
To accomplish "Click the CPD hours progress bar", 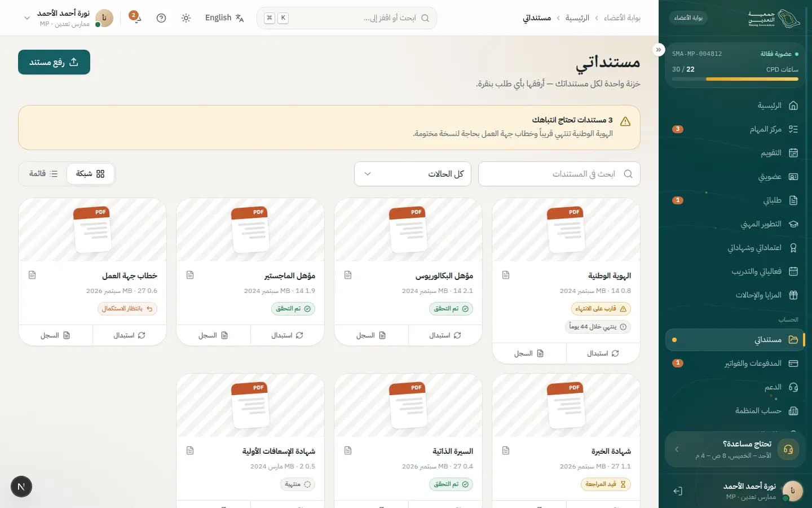I will click(x=735, y=79).
